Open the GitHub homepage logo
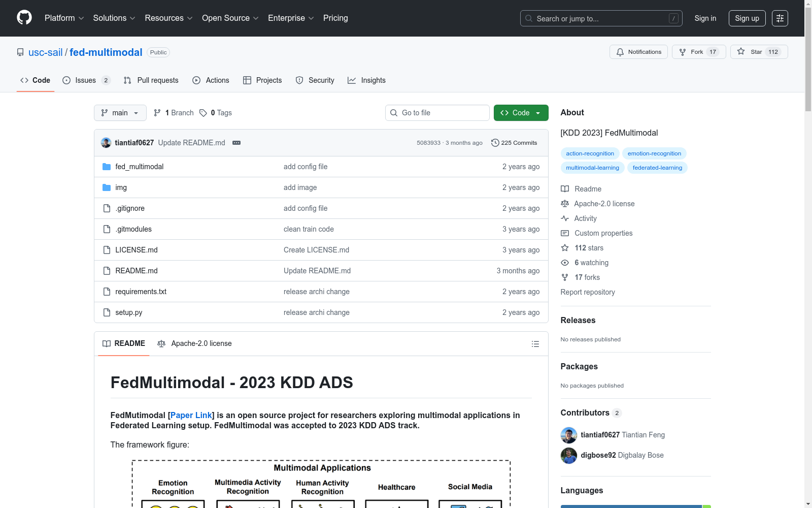The height and width of the screenshot is (508, 812). (x=24, y=18)
